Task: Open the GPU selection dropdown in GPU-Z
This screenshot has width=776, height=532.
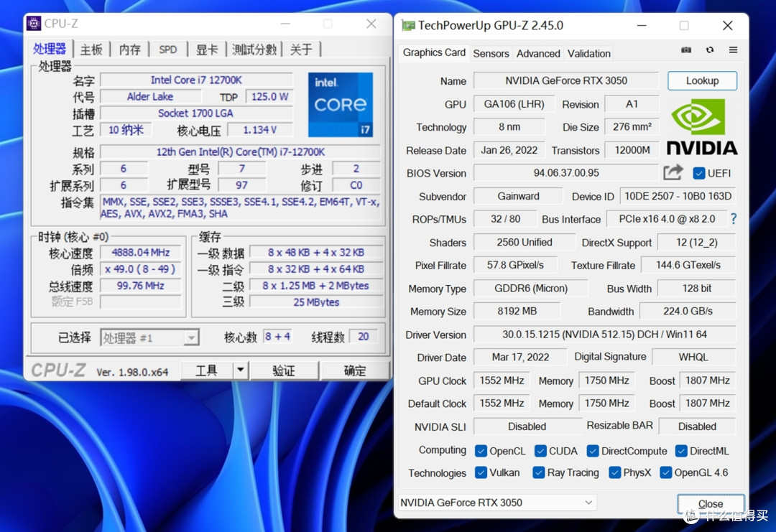Action: coord(497,503)
